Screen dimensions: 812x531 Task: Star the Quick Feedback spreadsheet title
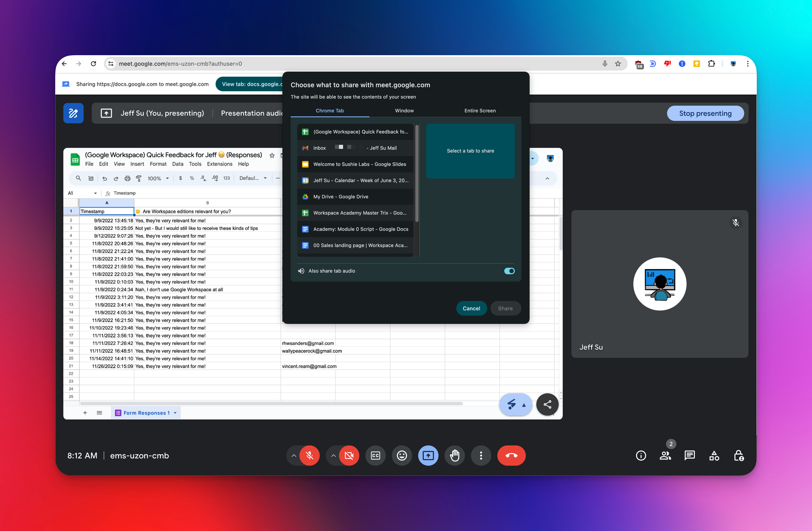(272, 155)
